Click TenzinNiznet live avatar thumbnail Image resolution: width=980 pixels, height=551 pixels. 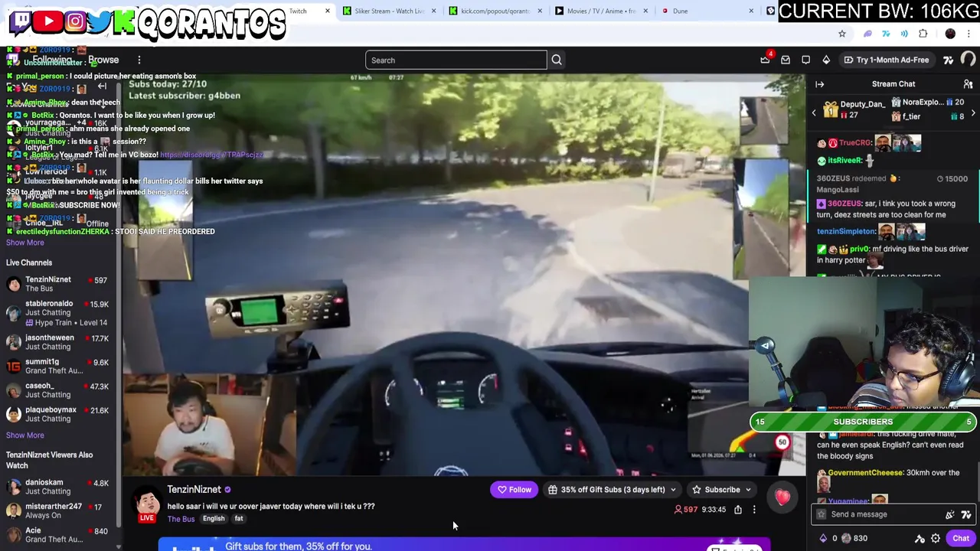[147, 502]
